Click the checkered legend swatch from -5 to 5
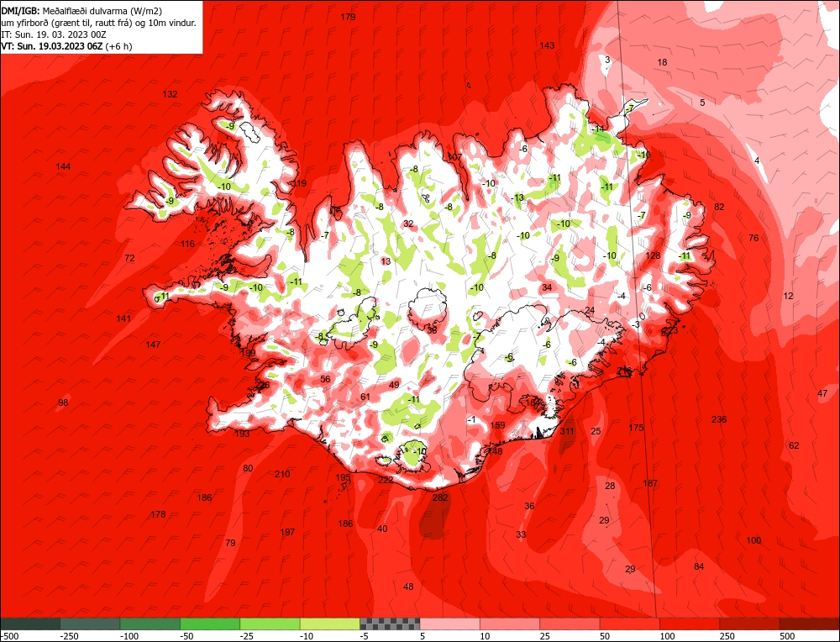840x642 pixels. point(390,624)
